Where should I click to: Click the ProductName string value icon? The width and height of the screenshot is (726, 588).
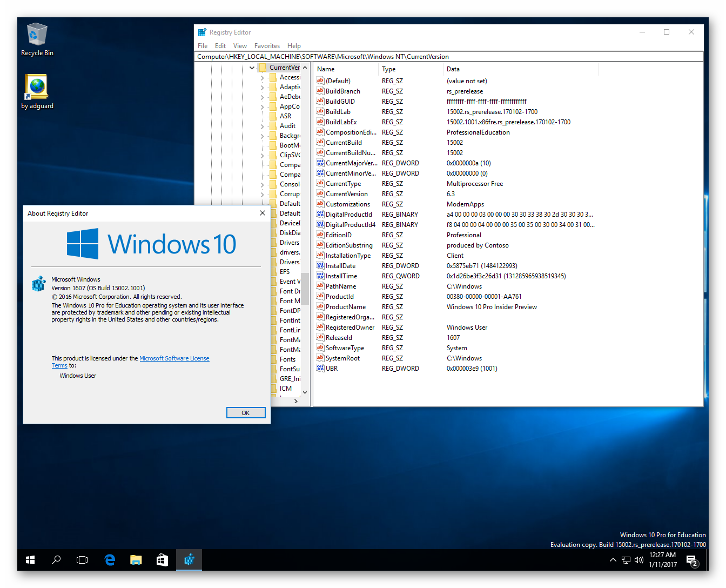coord(320,306)
